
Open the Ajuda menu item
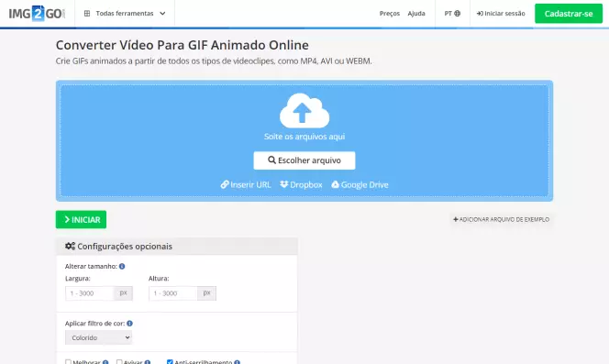click(416, 13)
